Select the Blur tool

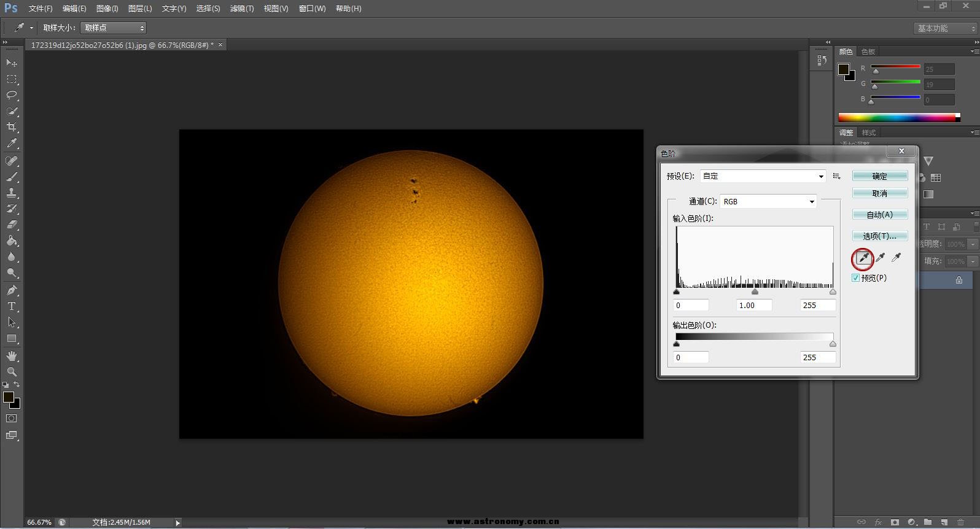coord(12,257)
